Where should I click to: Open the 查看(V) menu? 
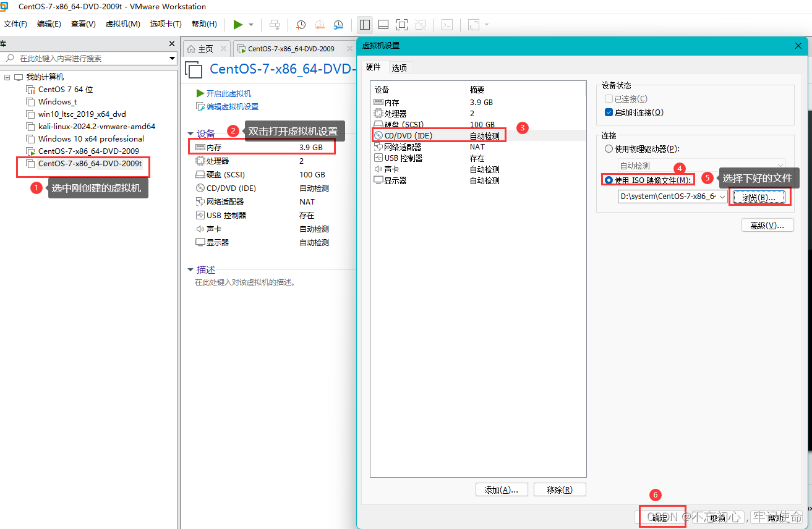[x=83, y=24]
